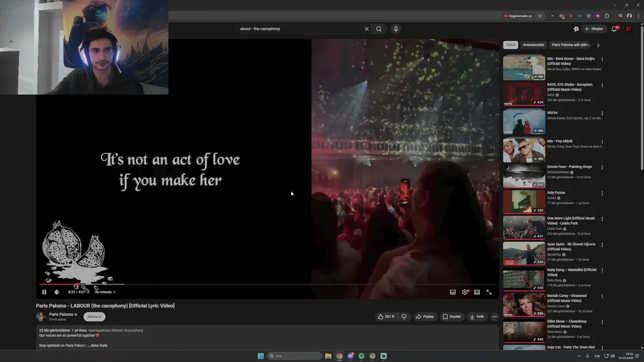Viewport: 644px width, 362px height.
Task: Like the video with the thumbs-up button
Action: click(x=386, y=317)
